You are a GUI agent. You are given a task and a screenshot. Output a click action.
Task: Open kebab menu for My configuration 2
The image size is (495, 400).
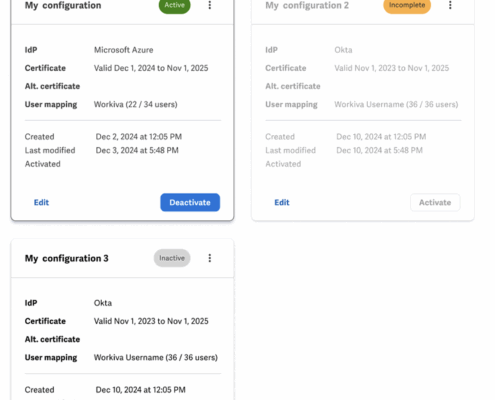(450, 5)
